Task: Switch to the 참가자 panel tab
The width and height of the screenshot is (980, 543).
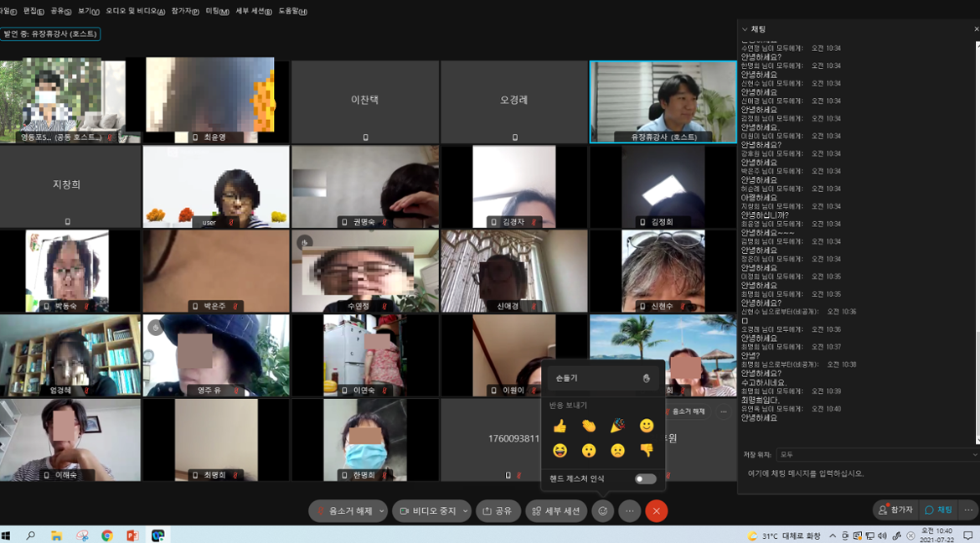Action: 895,510
